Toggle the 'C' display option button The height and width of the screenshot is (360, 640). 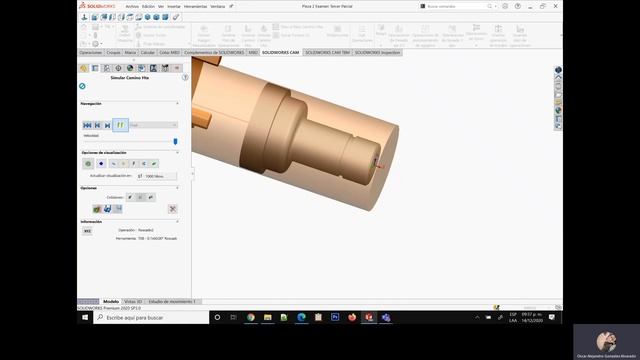144,164
